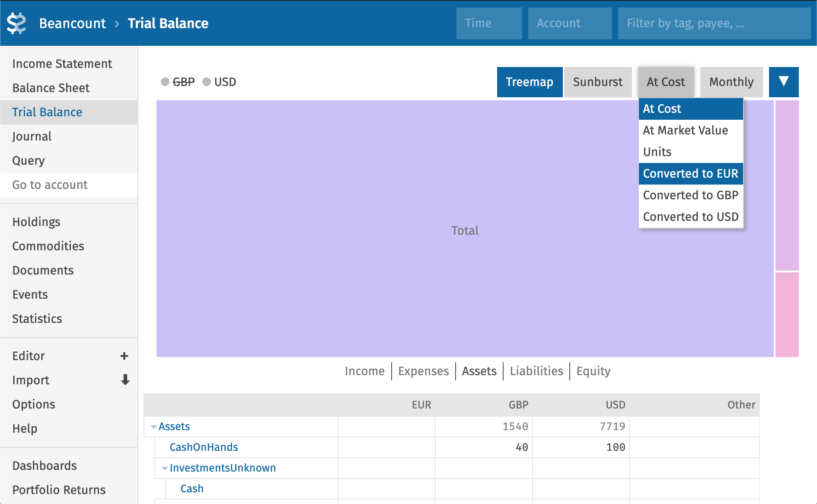Click the Beancount logo icon

pos(16,23)
